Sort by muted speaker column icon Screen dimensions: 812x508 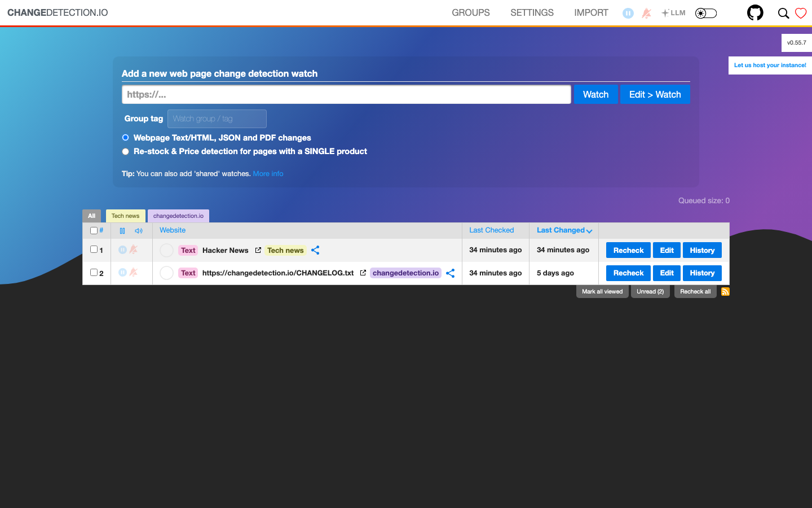[139, 231]
